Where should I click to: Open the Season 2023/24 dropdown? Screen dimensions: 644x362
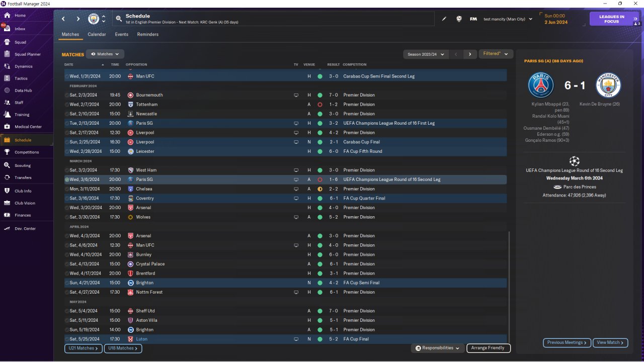click(425, 54)
